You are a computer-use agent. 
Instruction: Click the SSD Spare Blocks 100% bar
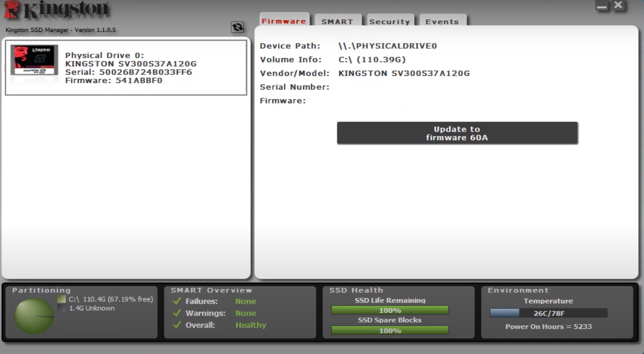pos(390,330)
